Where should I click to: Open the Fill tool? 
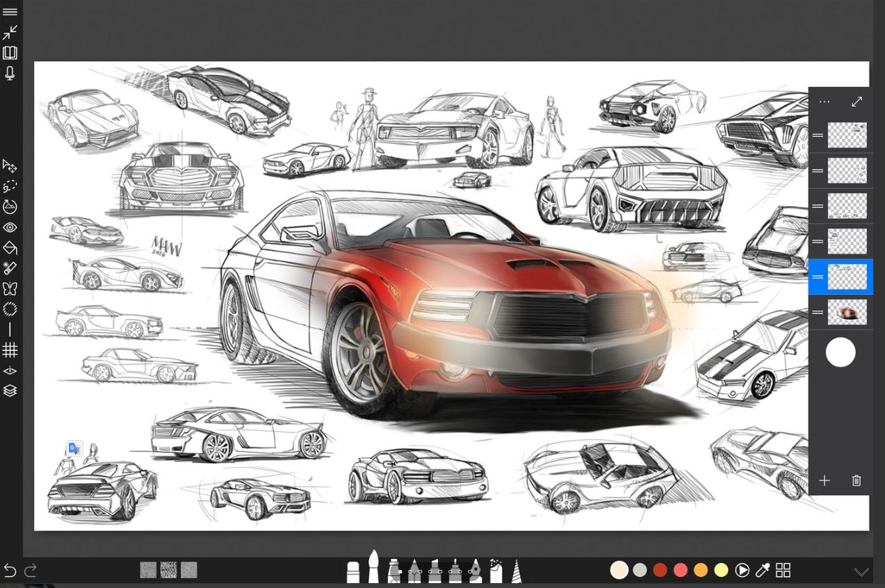(10, 247)
